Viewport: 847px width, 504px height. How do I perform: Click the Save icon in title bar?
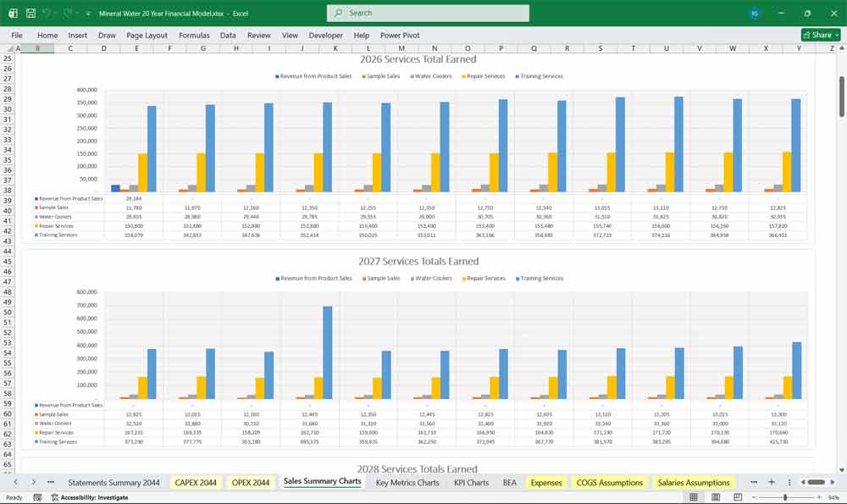point(30,14)
